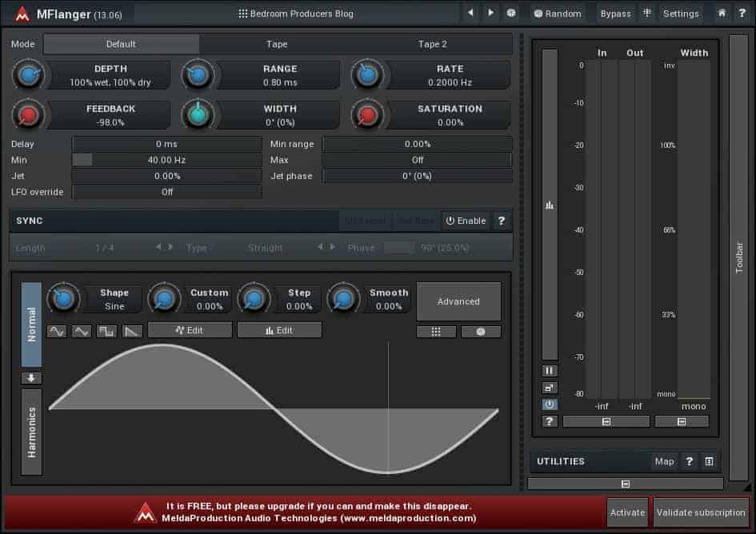This screenshot has width=756, height=534.
Task: Enable the Sync section
Action: click(466, 221)
